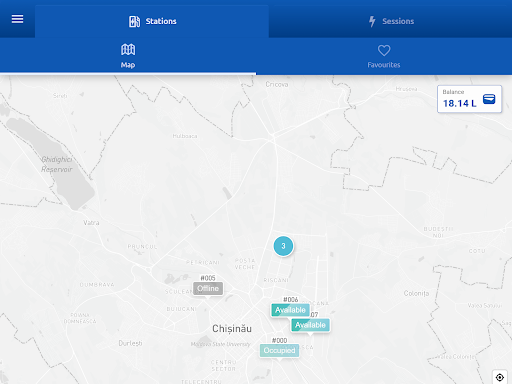Click the lightning bolt Sessions icon
The width and height of the screenshot is (512, 384).
point(372,21)
